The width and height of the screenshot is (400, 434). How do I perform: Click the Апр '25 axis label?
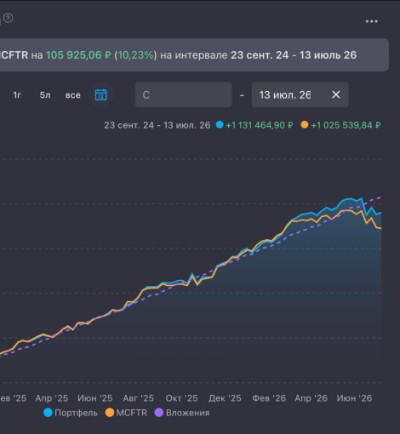52,398
